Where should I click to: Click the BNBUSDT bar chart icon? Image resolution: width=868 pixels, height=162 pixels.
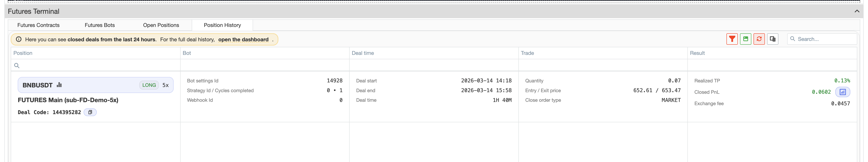tap(59, 85)
